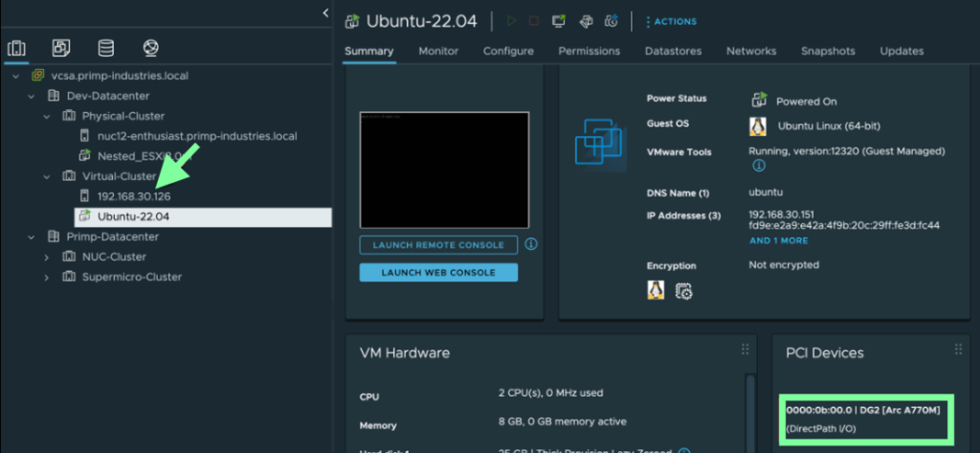The height and width of the screenshot is (453, 980).
Task: Expand the NUC-Cluster tree node
Action: coord(46,257)
